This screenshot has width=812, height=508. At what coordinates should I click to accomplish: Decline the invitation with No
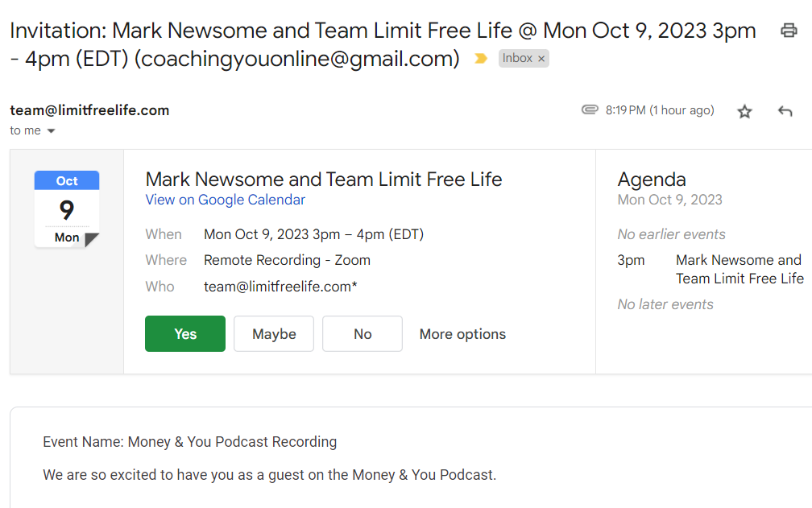coord(362,334)
